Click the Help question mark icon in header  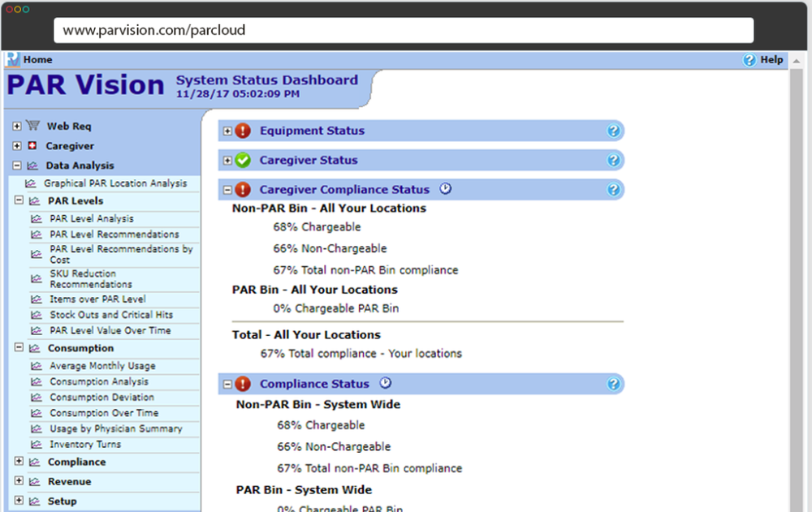(749, 60)
